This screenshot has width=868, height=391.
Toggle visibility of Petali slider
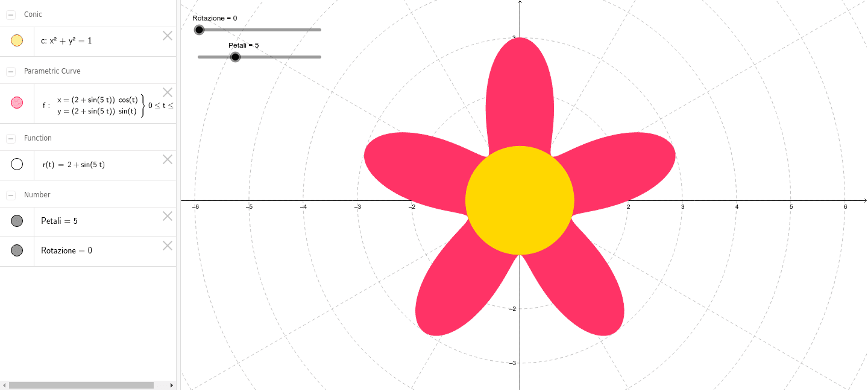(x=17, y=221)
